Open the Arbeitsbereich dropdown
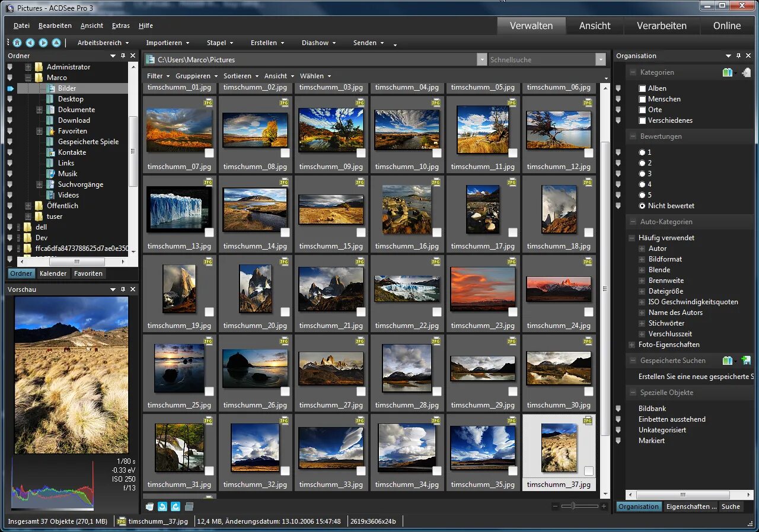The width and height of the screenshot is (759, 532). tap(103, 43)
